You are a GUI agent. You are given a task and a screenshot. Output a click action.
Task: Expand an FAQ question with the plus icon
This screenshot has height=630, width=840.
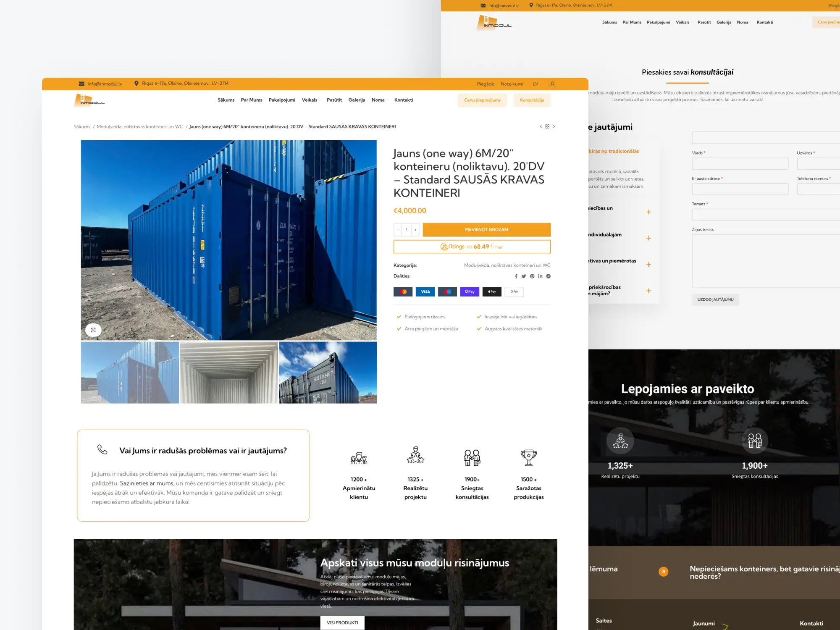click(x=648, y=212)
